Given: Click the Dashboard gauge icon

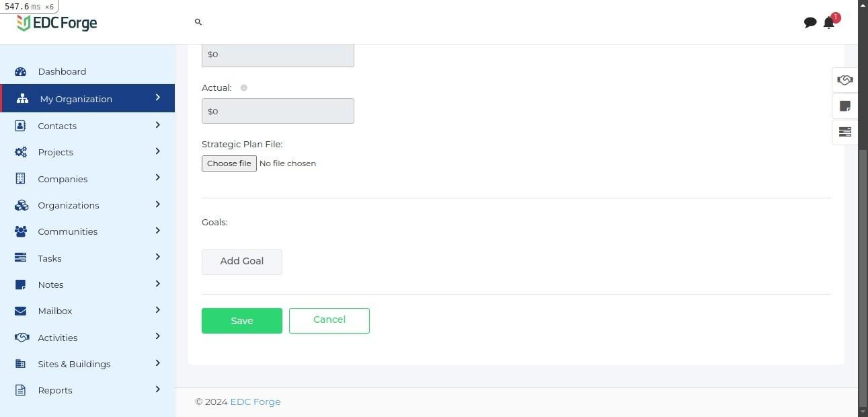Looking at the screenshot, I should pyautogui.click(x=21, y=71).
